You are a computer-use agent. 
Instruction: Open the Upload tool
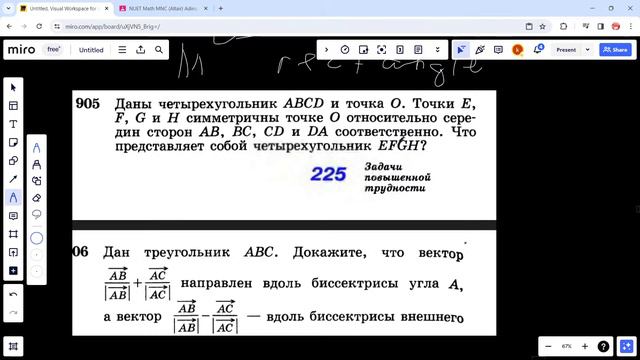point(13,253)
